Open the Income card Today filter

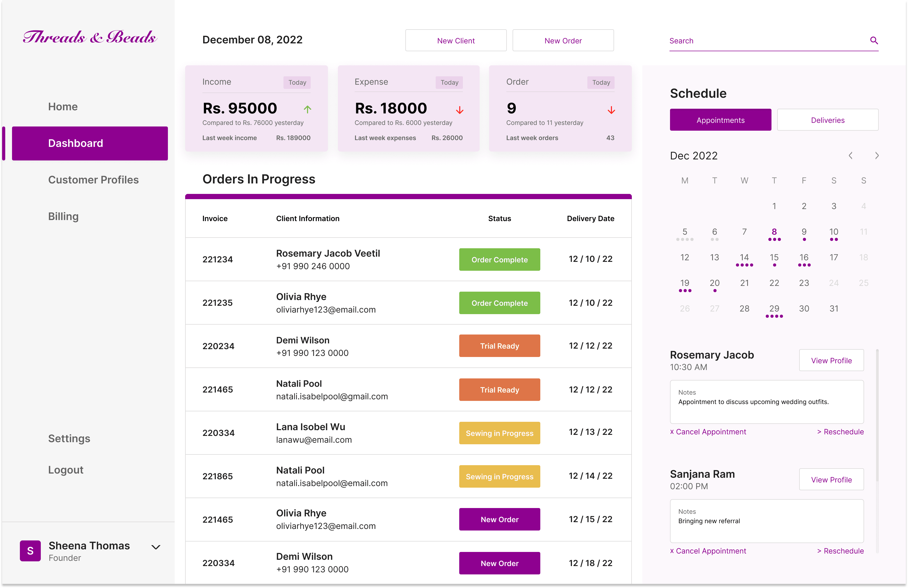(297, 82)
